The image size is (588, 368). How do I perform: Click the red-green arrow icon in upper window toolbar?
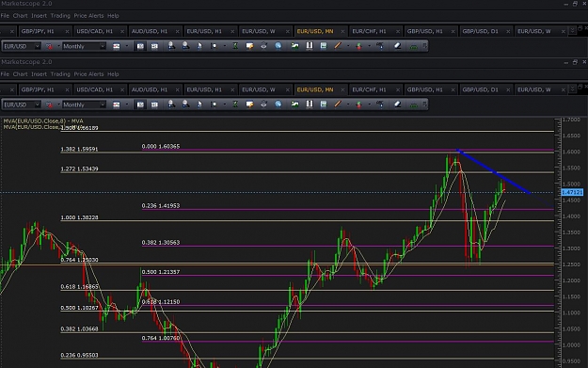coord(358,46)
